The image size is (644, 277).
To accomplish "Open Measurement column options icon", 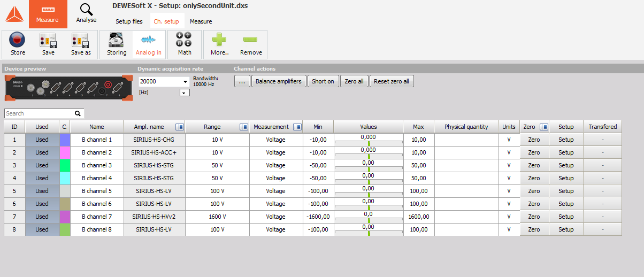I will [x=297, y=127].
